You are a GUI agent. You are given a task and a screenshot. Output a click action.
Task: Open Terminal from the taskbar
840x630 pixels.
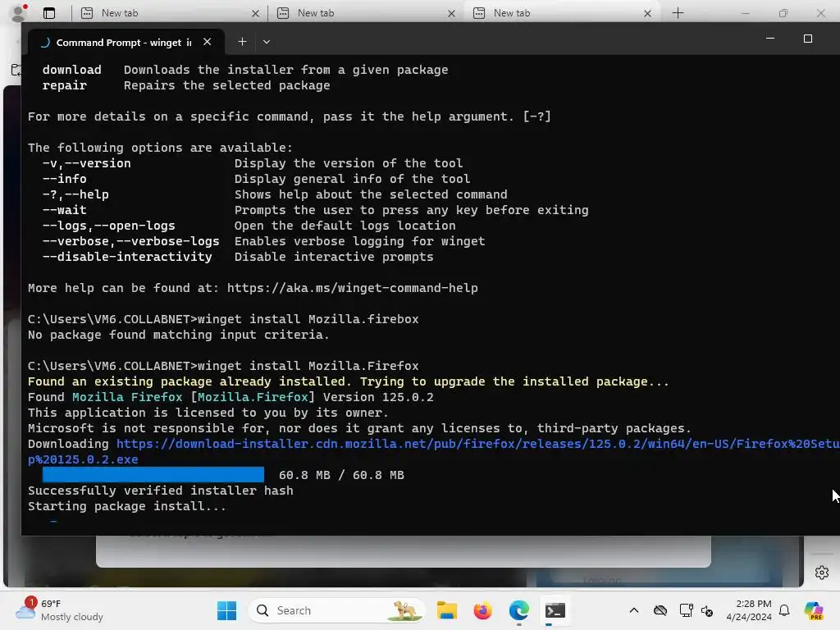pos(555,610)
